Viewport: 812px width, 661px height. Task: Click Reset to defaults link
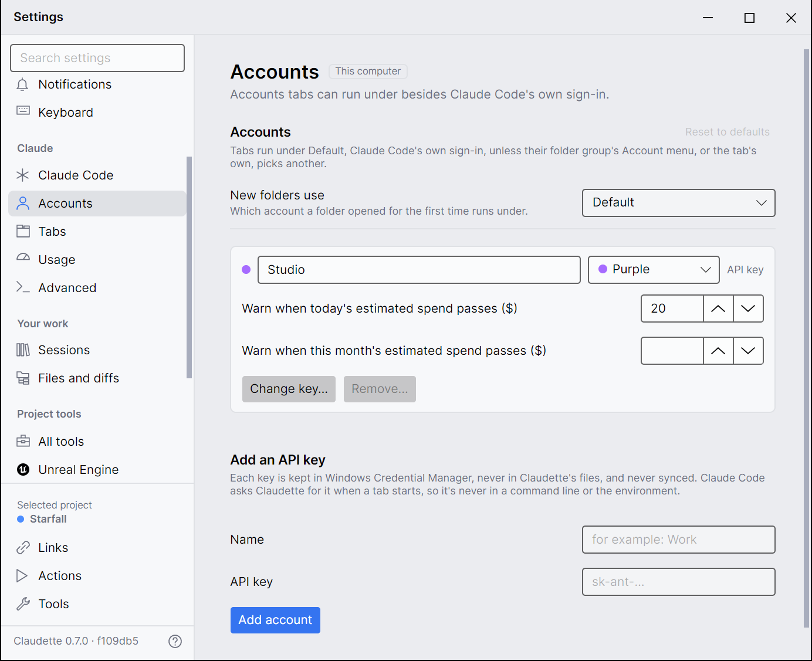click(x=728, y=132)
